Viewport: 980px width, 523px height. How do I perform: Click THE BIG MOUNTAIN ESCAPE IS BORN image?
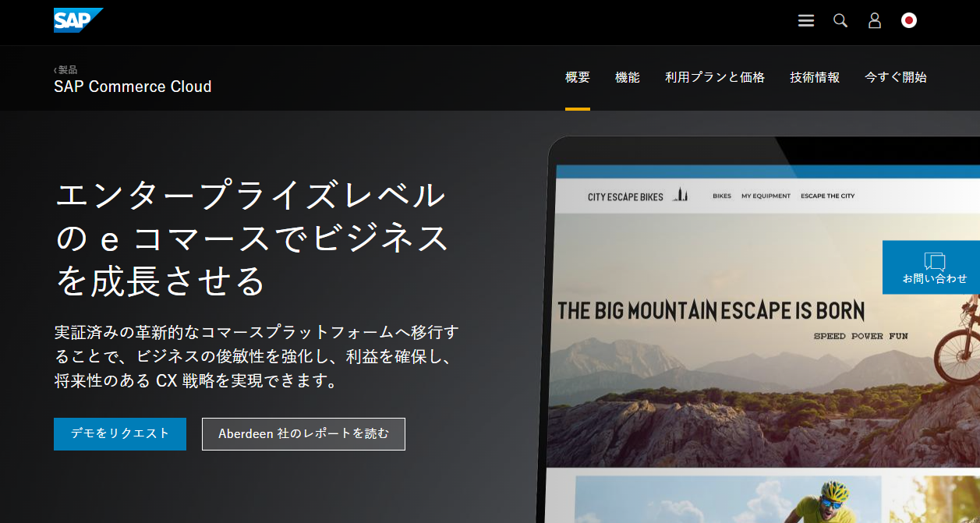pyautogui.click(x=710, y=311)
